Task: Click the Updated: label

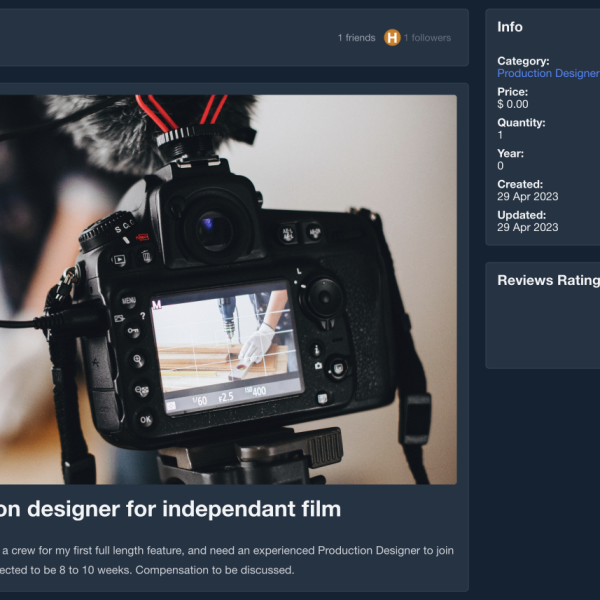Action: (x=521, y=215)
